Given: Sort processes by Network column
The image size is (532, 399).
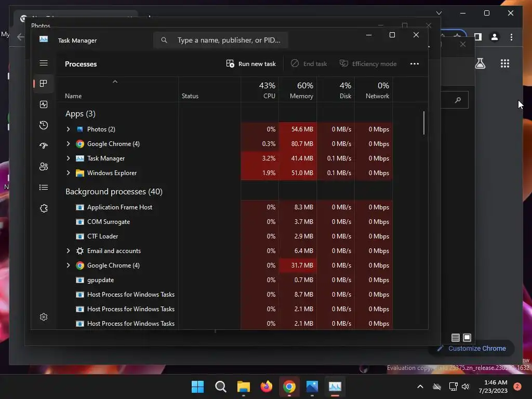Looking at the screenshot, I should [x=374, y=90].
